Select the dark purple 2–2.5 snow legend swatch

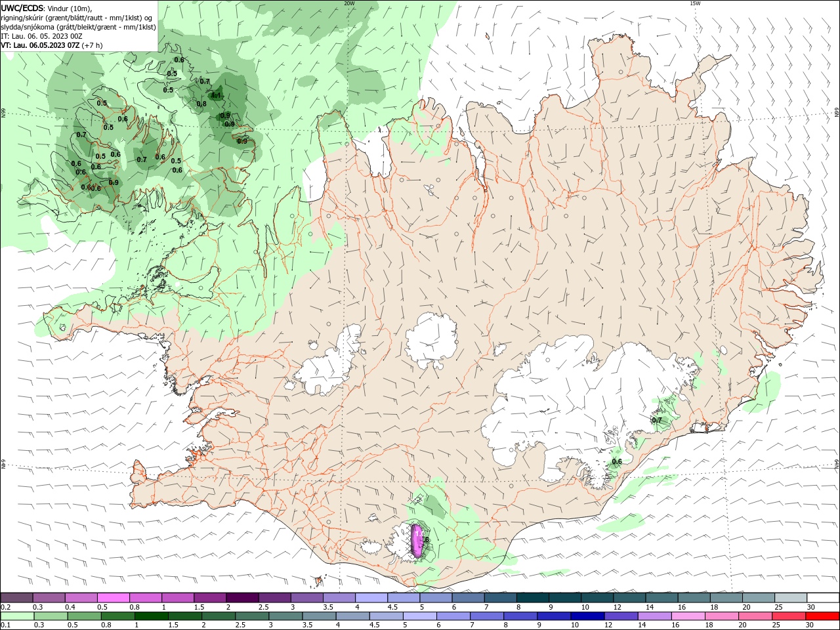point(241,597)
